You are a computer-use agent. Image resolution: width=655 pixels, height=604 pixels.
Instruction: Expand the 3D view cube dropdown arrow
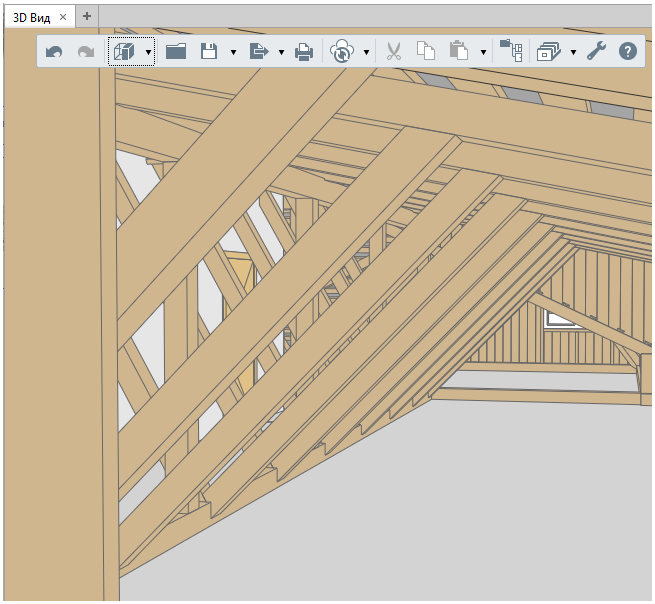pos(148,52)
